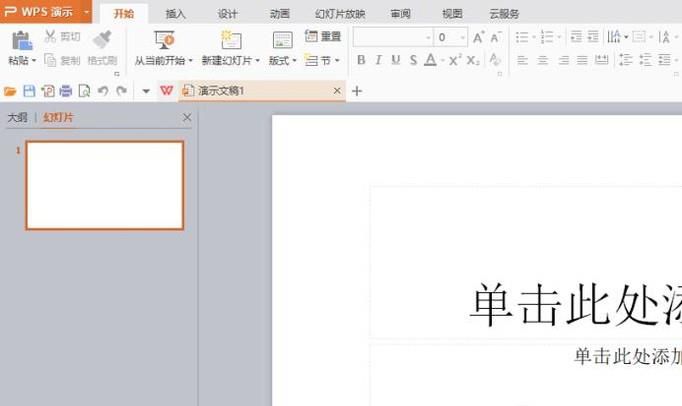
Task: Click the 重置 reset button
Action: 323,36
